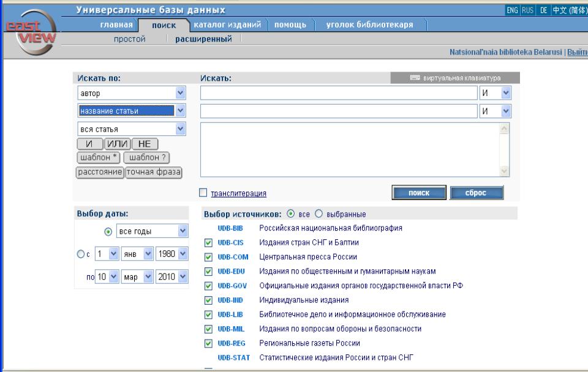Open the UDB-GOV database link
This screenshot has width=588, height=372.
[232, 286]
